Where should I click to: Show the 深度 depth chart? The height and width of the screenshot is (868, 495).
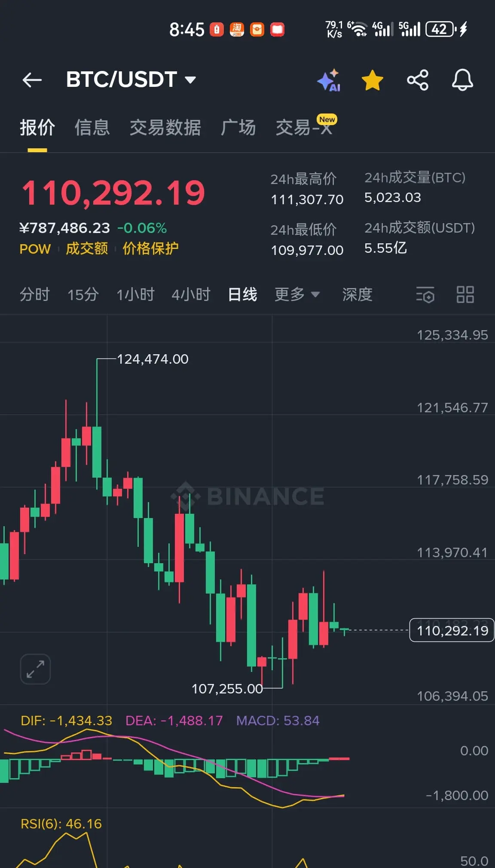tap(357, 294)
